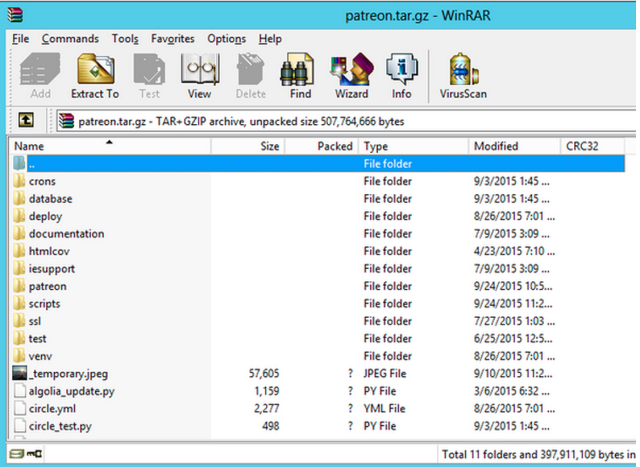
Task: Click the Test archive icon
Action: click(149, 69)
